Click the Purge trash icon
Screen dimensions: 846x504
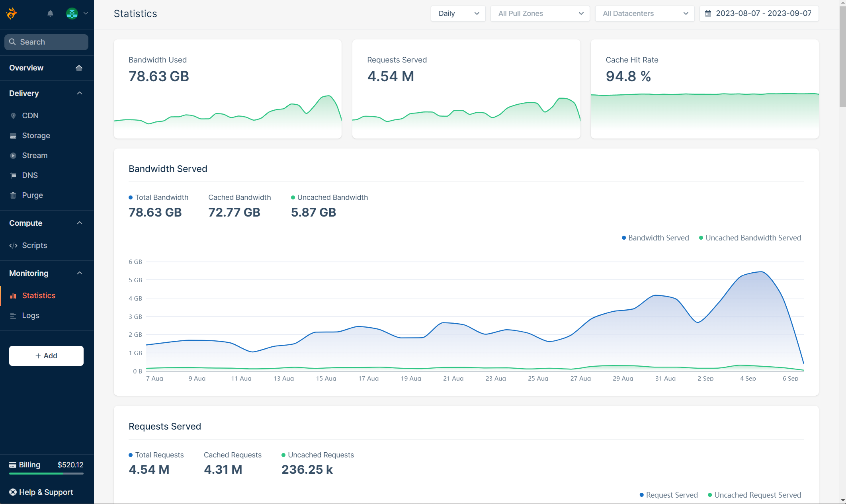tap(13, 195)
